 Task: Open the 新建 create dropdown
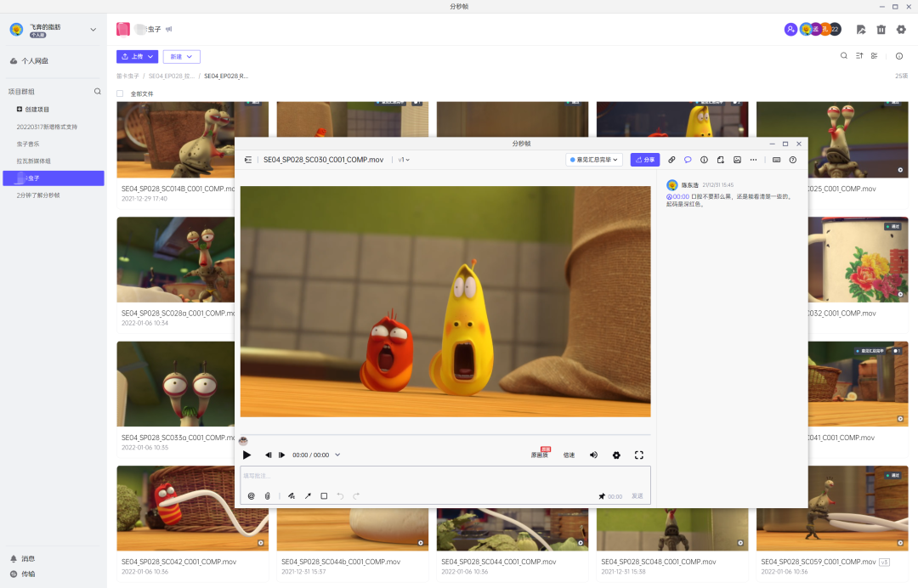[182, 56]
